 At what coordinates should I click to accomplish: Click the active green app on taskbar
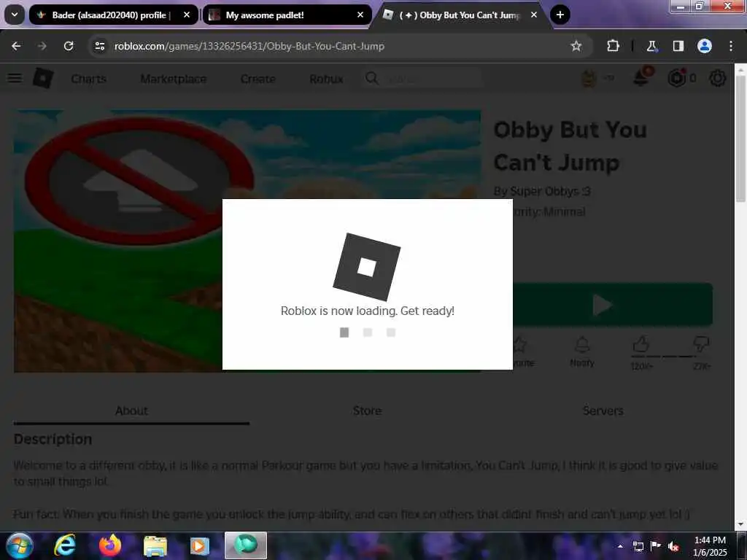tap(246, 545)
